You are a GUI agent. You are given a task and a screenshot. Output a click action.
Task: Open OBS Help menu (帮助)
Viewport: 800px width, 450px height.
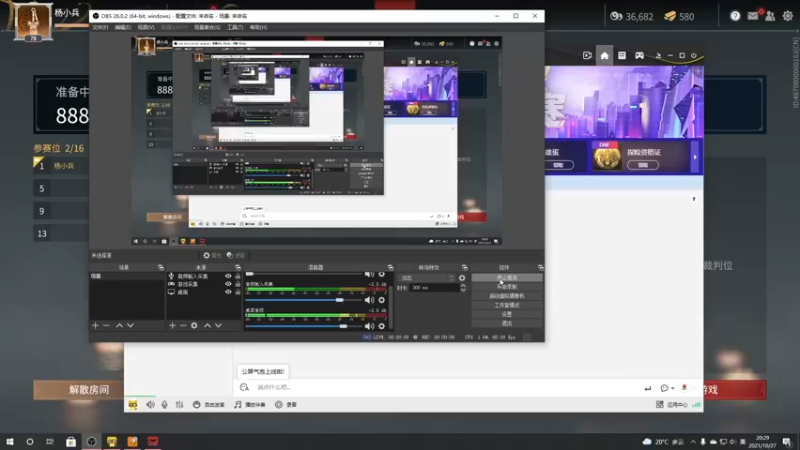pyautogui.click(x=258, y=27)
